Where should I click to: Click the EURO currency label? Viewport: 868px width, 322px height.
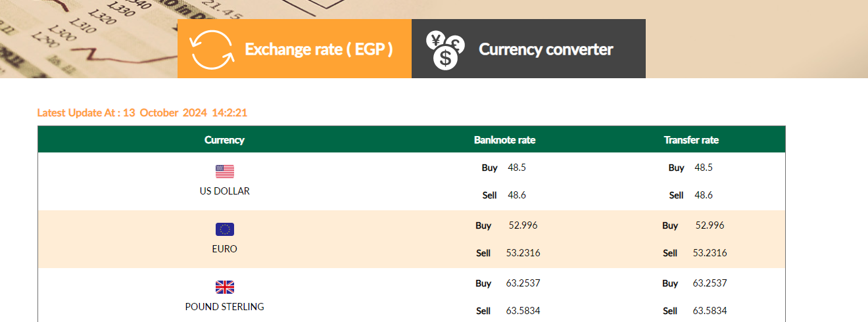pyautogui.click(x=225, y=249)
